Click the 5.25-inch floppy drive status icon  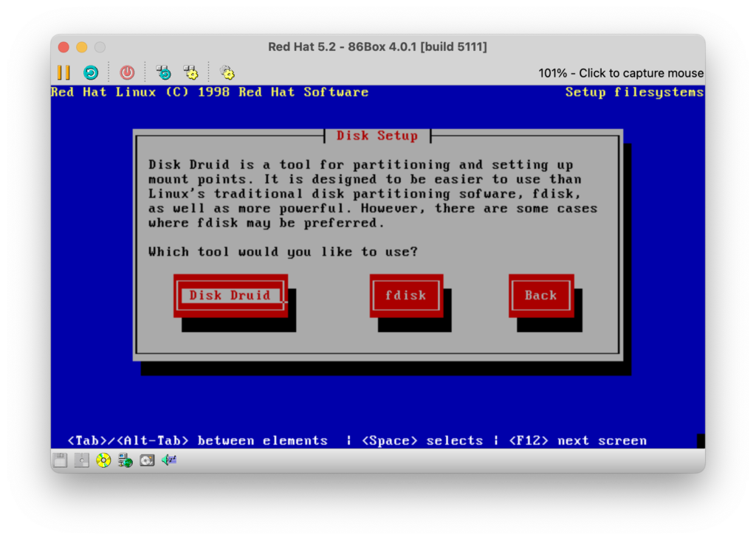pos(81,460)
